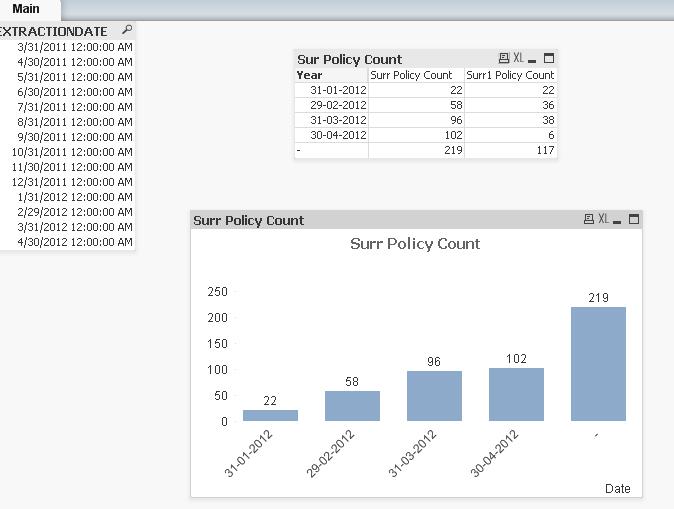Select 3/31/2011 12:00:00 AM extraction date

67,47
